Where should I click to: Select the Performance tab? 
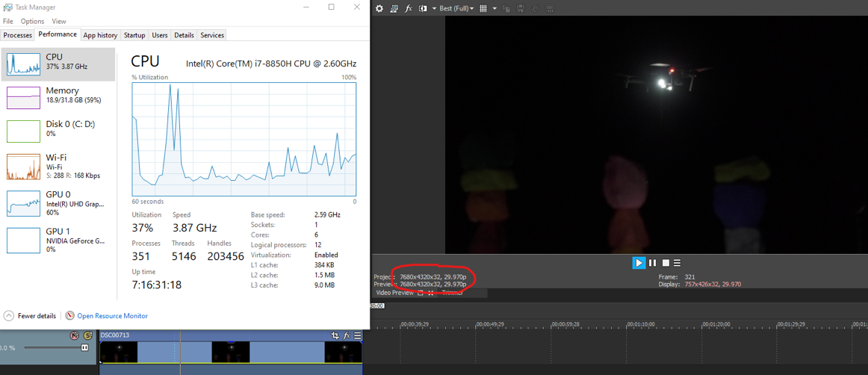point(58,34)
